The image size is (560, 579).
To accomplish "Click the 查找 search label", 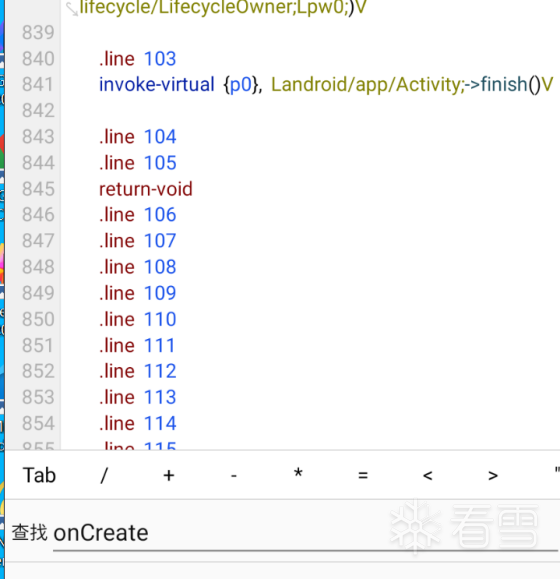I will click(30, 533).
